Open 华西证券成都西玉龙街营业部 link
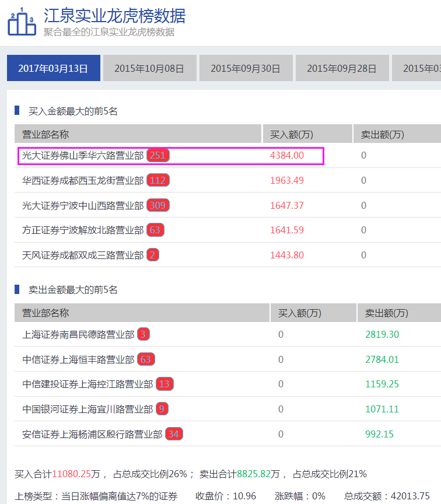The width and height of the screenshot is (441, 504). [x=82, y=181]
